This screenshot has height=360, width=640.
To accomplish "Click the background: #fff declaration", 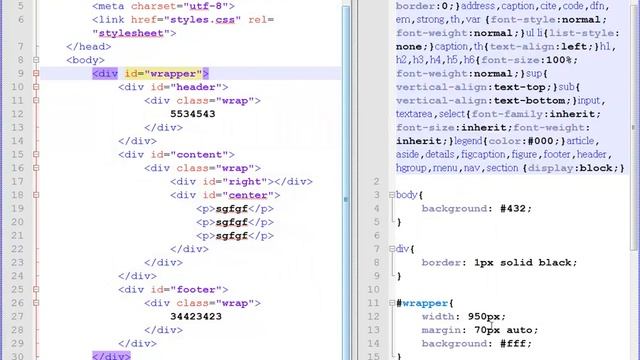I will click(476, 343).
